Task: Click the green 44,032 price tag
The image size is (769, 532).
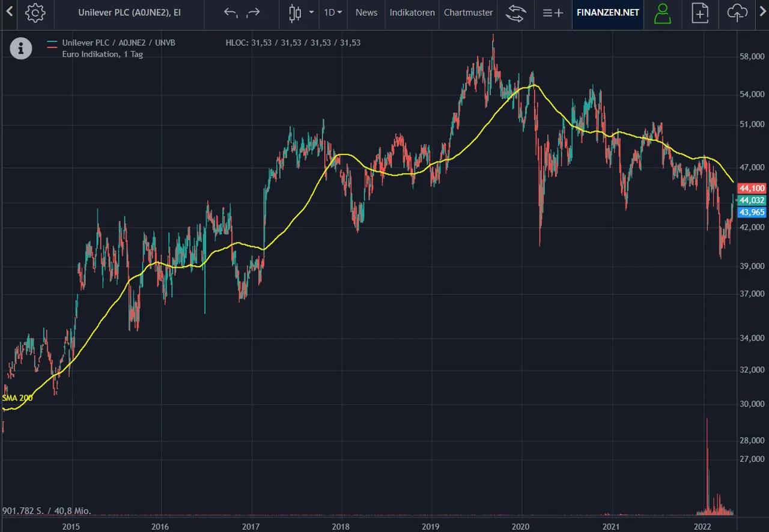Action: (752, 200)
